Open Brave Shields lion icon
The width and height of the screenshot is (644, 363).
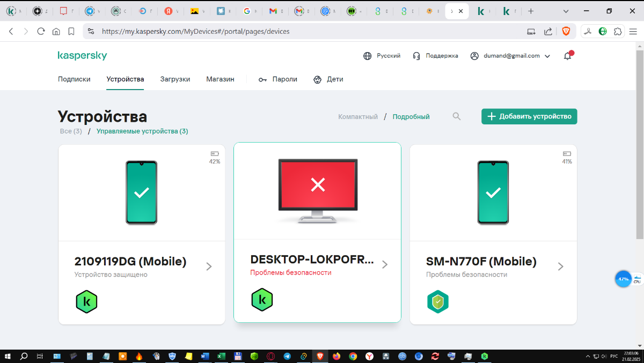(566, 31)
